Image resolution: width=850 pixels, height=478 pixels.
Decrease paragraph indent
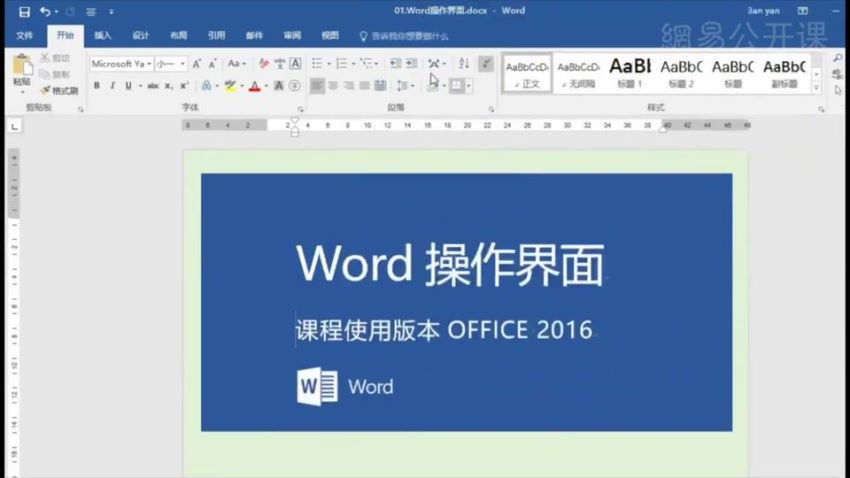(396, 63)
